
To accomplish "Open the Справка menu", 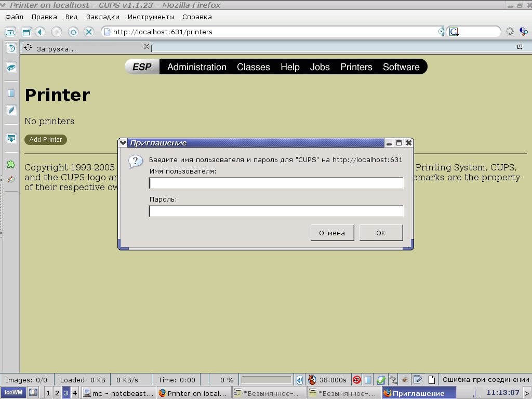I will pos(197,17).
